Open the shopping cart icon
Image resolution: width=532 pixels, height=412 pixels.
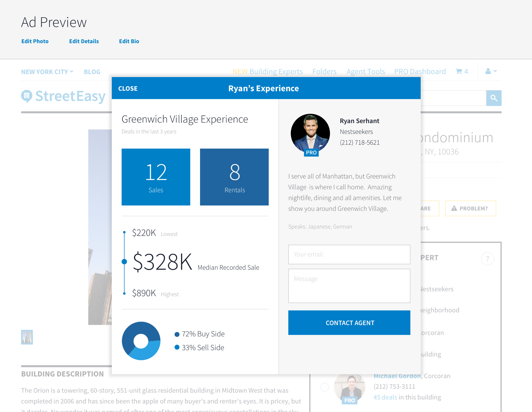(x=459, y=71)
